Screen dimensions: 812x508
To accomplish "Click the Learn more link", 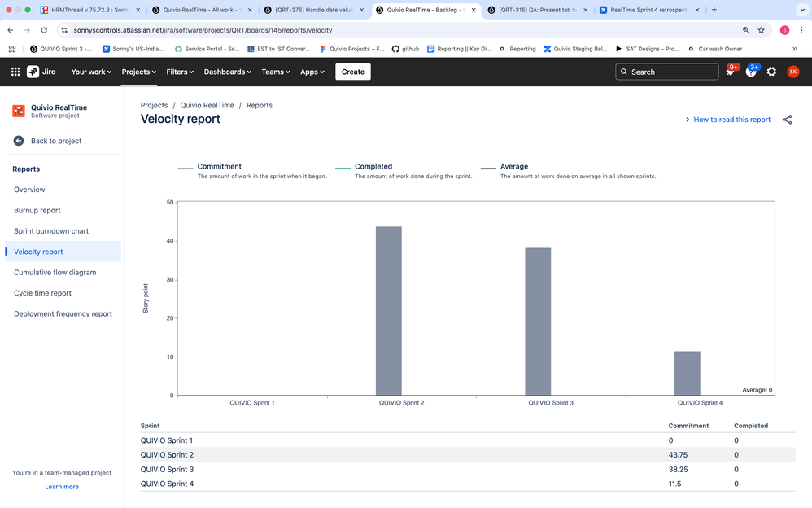I will pos(62,487).
